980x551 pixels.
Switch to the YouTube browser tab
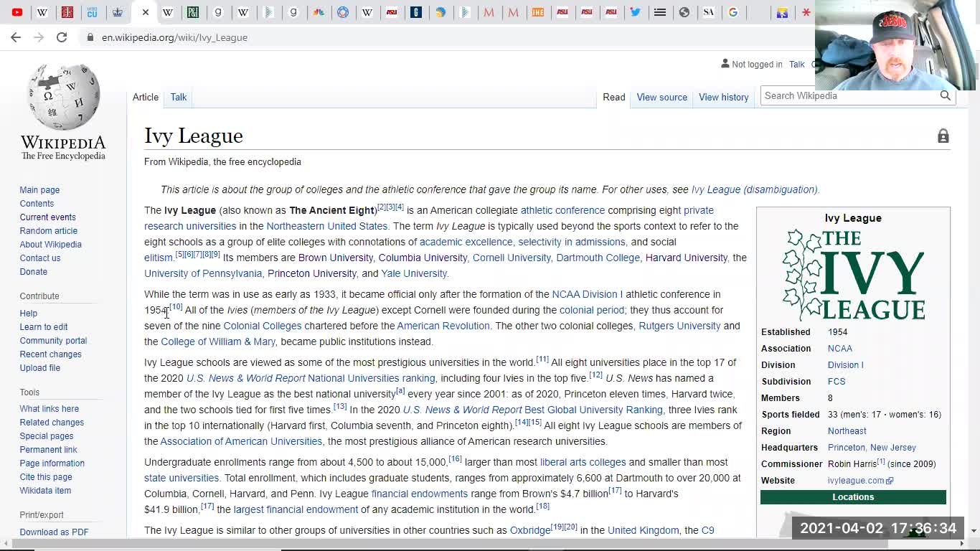[x=17, y=12]
